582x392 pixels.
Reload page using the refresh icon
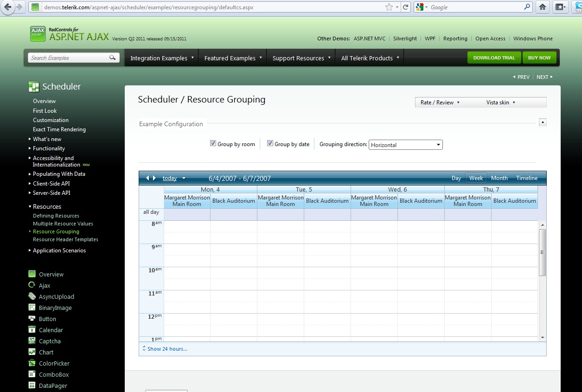405,7
